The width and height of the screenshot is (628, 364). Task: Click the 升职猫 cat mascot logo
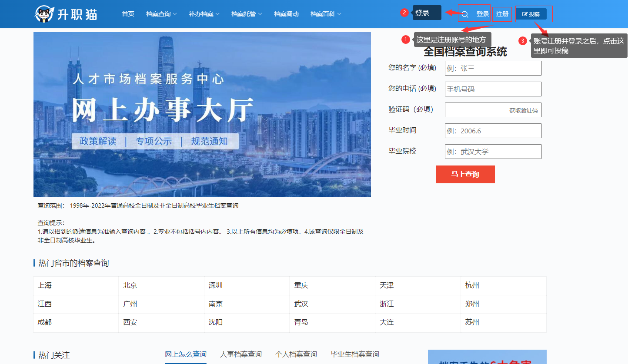coord(44,13)
